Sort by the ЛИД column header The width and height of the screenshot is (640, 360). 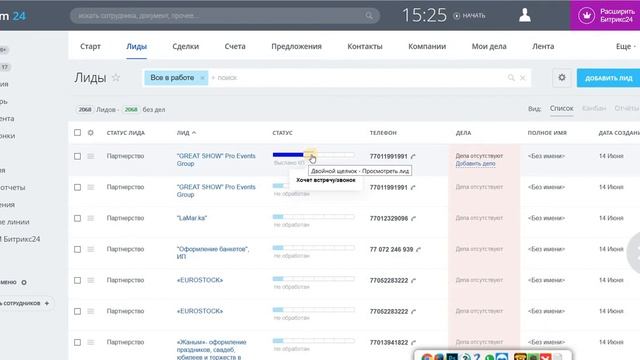(186, 133)
